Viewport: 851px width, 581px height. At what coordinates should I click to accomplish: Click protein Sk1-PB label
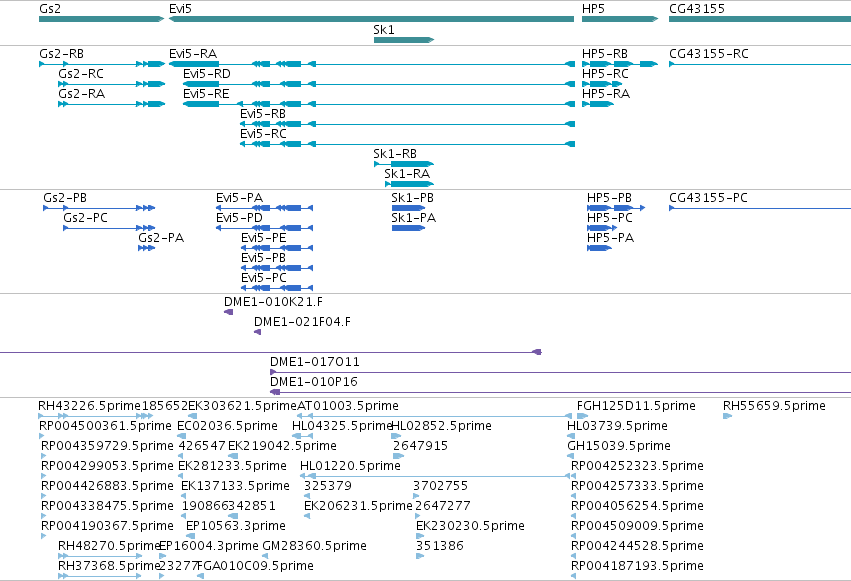[x=412, y=197]
